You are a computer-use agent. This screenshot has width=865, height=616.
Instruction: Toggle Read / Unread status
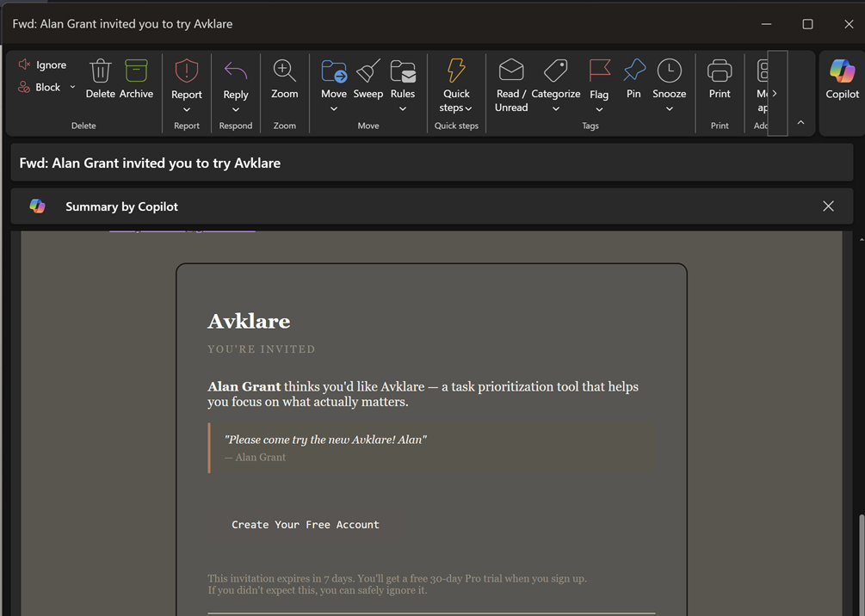[x=511, y=85]
